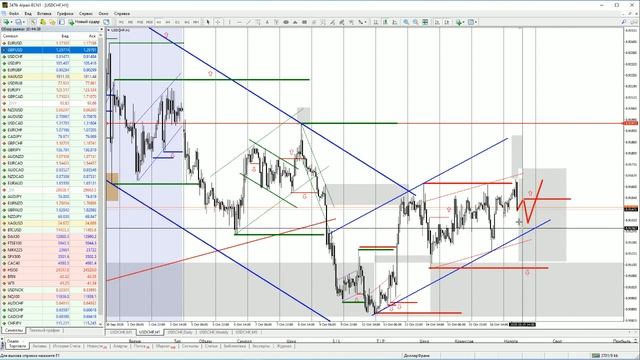Expand the arrows objects dropdown
The width and height of the screenshot is (640, 360).
[x=366, y=22]
